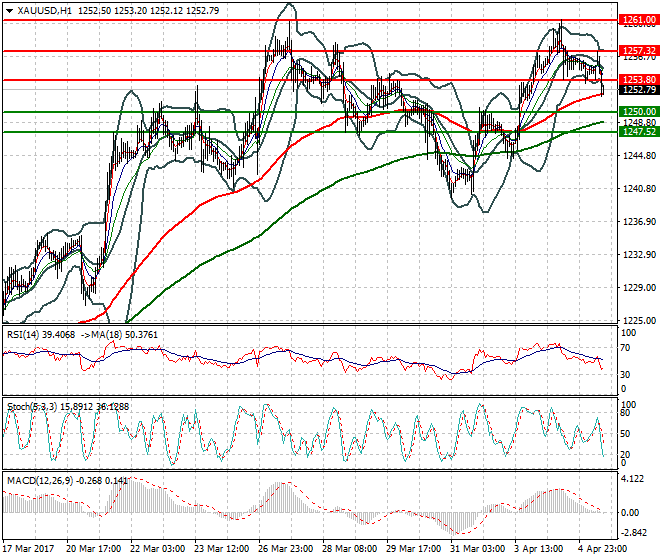Click the green 1247.52 support level tag
The height and width of the screenshot is (560, 660).
pyautogui.click(x=639, y=131)
